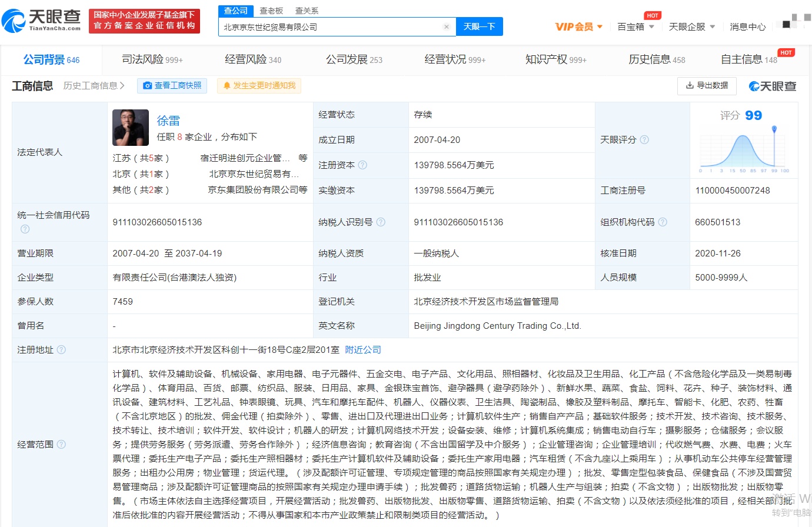Open the VIP会员 dropdown
This screenshot has height=527, width=812.
pos(579,27)
